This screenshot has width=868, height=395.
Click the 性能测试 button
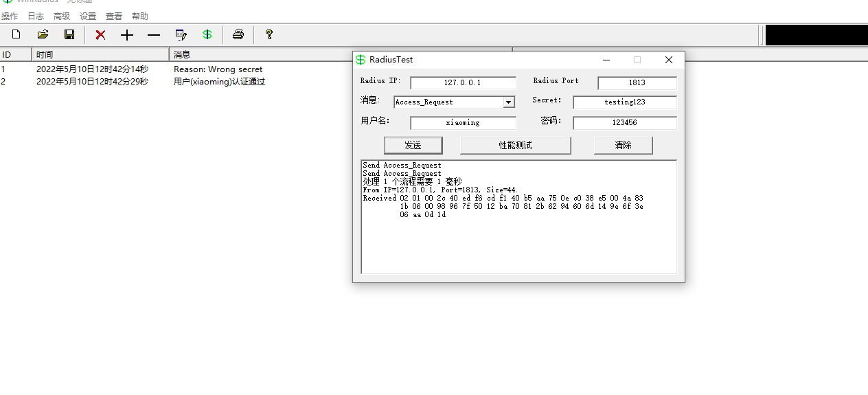click(515, 145)
